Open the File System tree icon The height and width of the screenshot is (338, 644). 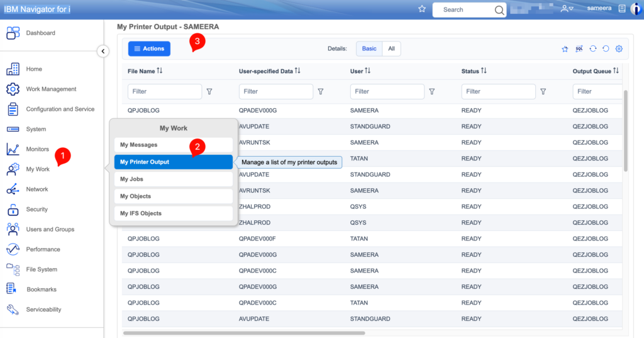[13, 269]
